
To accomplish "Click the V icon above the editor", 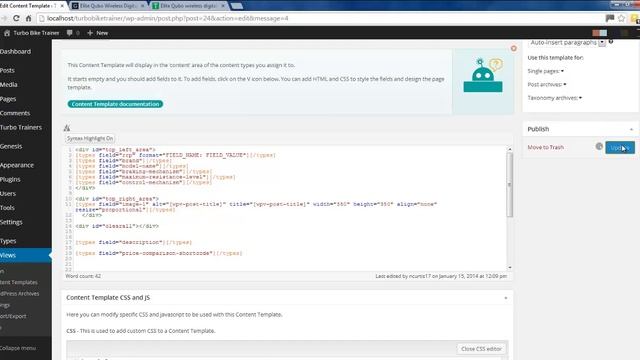I will 67,128.
